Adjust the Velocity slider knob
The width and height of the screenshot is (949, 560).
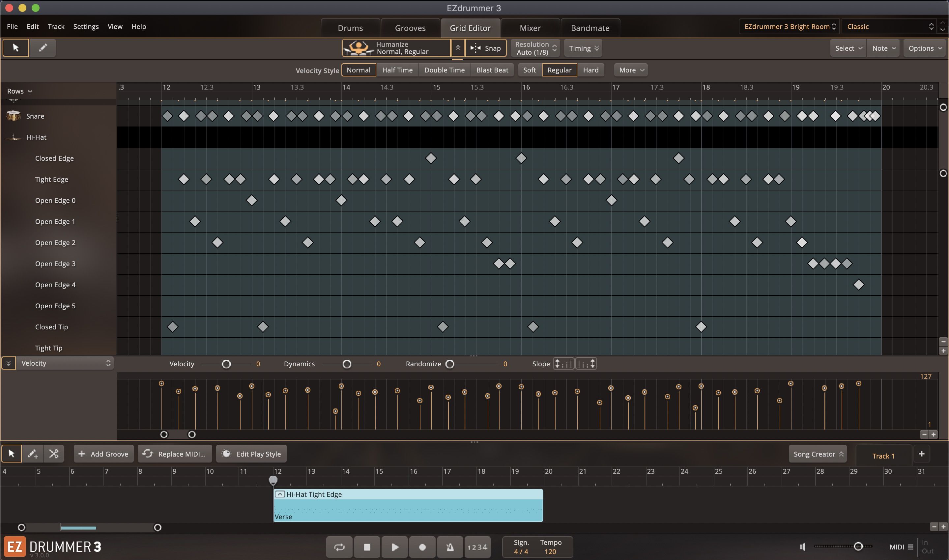(226, 364)
